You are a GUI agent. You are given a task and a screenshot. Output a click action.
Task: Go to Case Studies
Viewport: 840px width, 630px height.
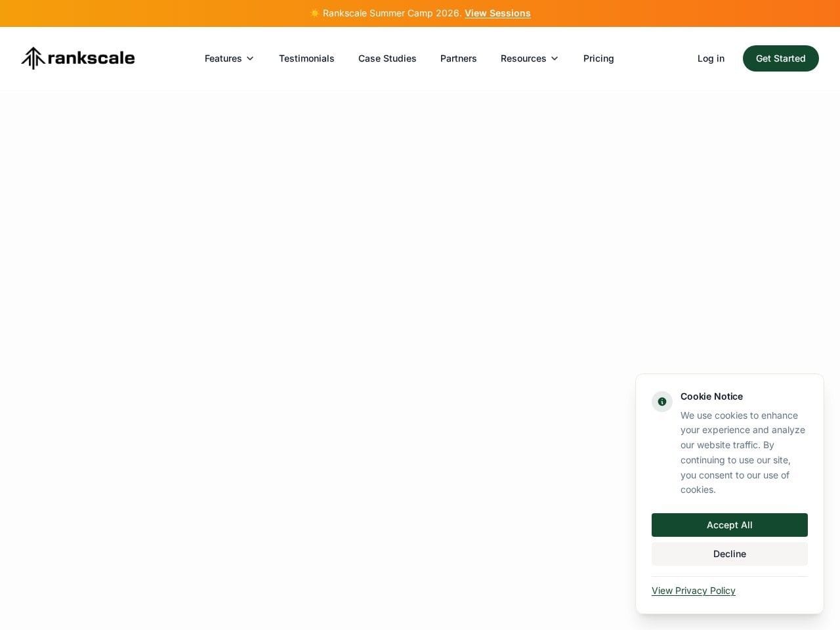pyautogui.click(x=387, y=58)
